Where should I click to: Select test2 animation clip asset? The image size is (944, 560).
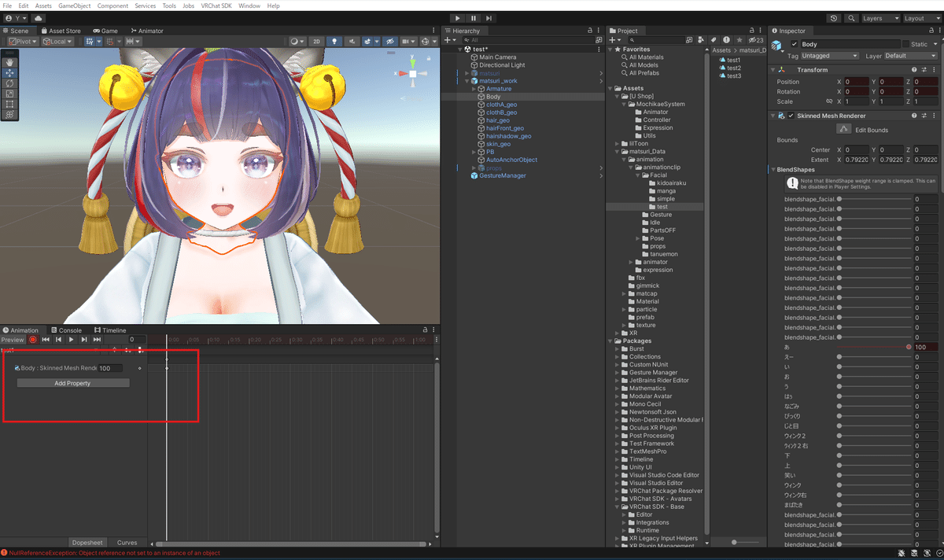728,68
